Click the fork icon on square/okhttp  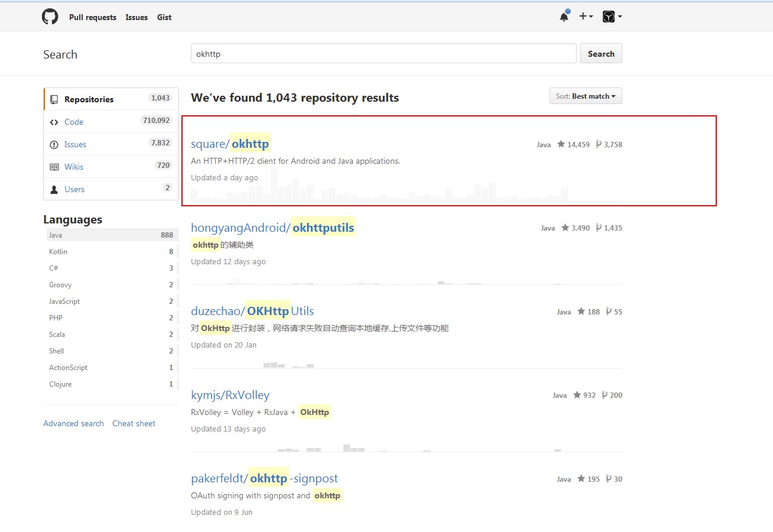coord(599,144)
